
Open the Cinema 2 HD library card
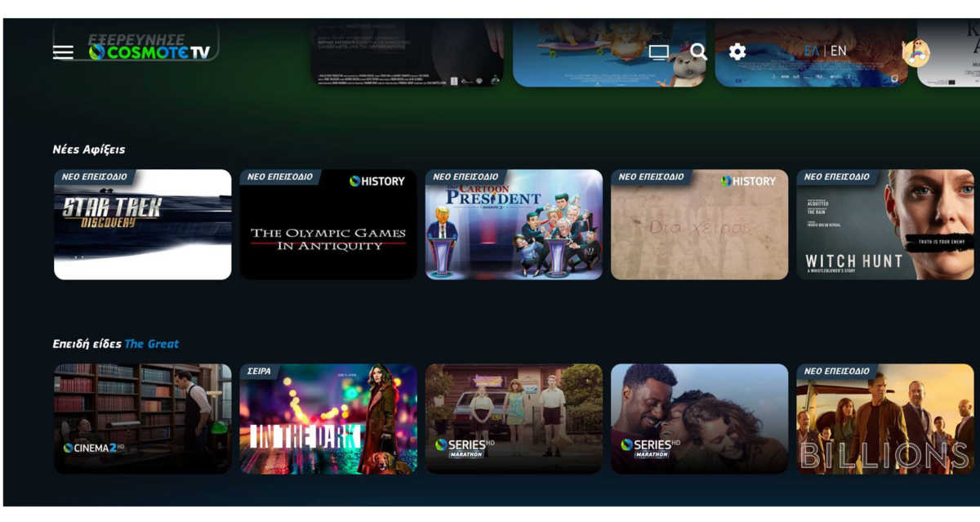click(x=143, y=419)
